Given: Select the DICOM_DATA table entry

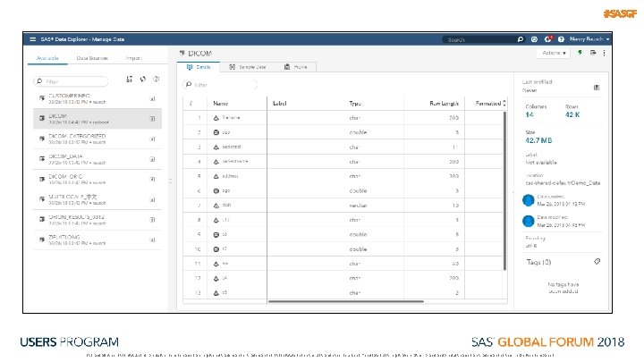Looking at the screenshot, I should [97, 159].
